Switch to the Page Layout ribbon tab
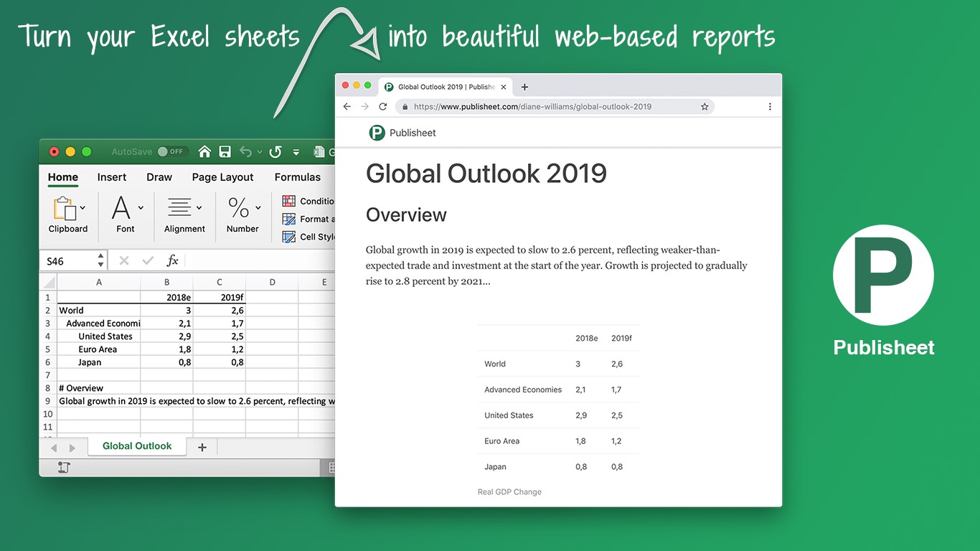Viewport: 980px width, 551px height. [x=222, y=177]
